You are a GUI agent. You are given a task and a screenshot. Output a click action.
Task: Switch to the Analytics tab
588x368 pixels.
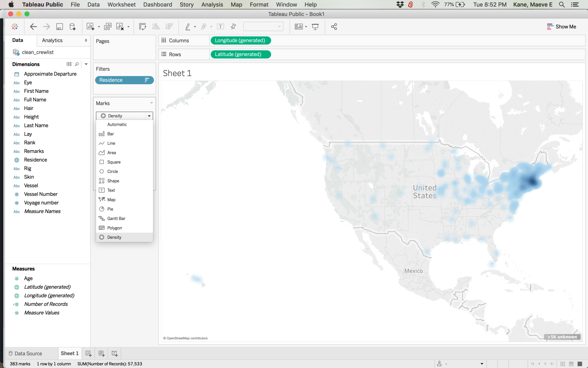(52, 40)
